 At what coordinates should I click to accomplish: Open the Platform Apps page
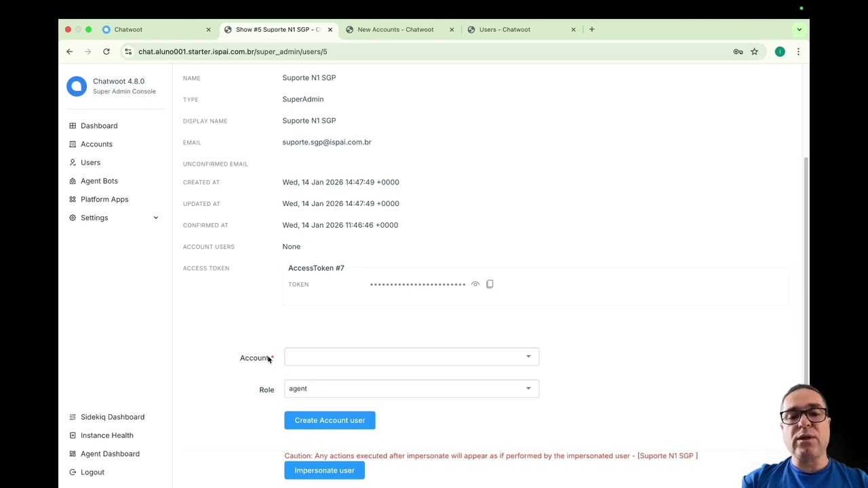tap(104, 199)
